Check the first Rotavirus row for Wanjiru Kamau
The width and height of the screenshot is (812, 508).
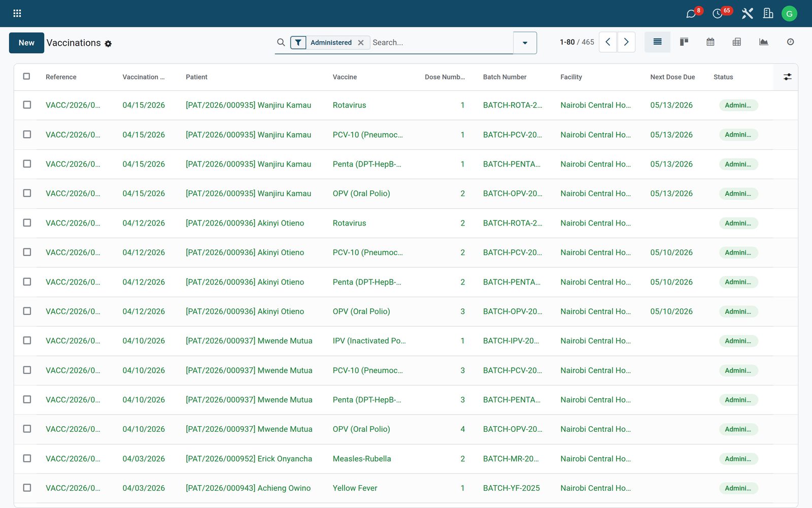click(x=27, y=105)
